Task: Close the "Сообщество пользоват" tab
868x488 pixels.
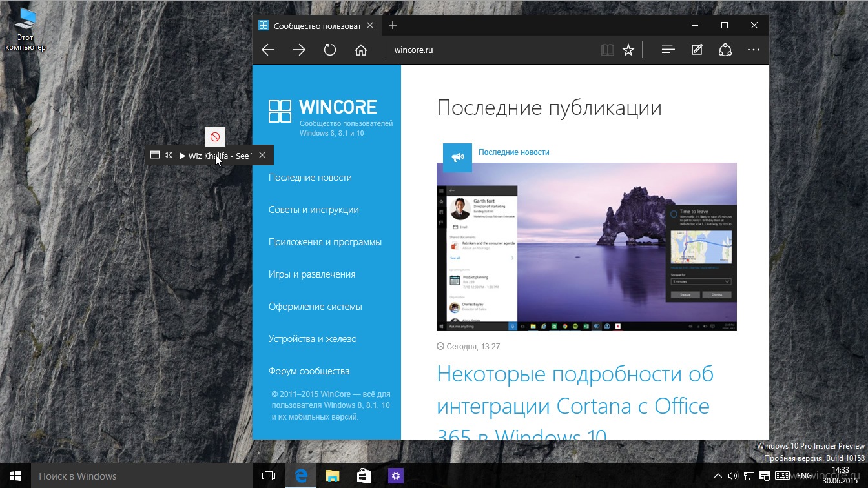Action: pos(370,26)
